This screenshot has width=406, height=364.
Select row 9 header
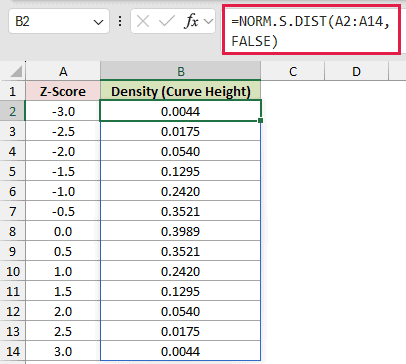13,251
